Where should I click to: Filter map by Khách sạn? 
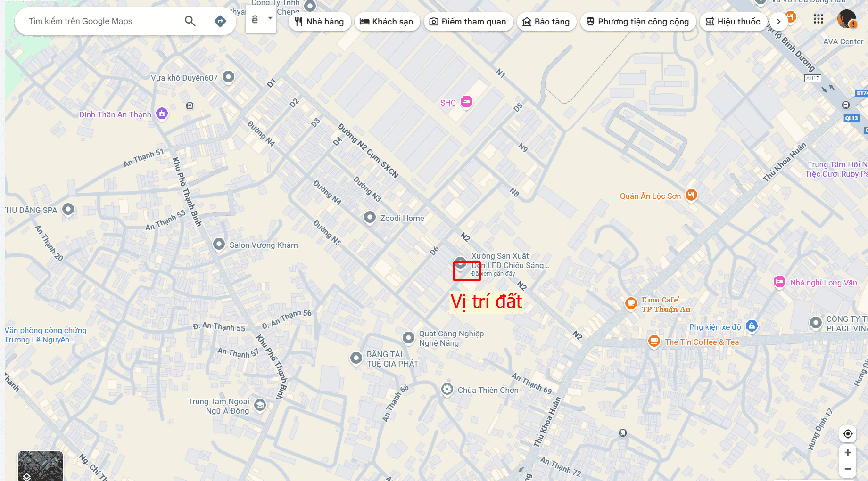(x=387, y=22)
